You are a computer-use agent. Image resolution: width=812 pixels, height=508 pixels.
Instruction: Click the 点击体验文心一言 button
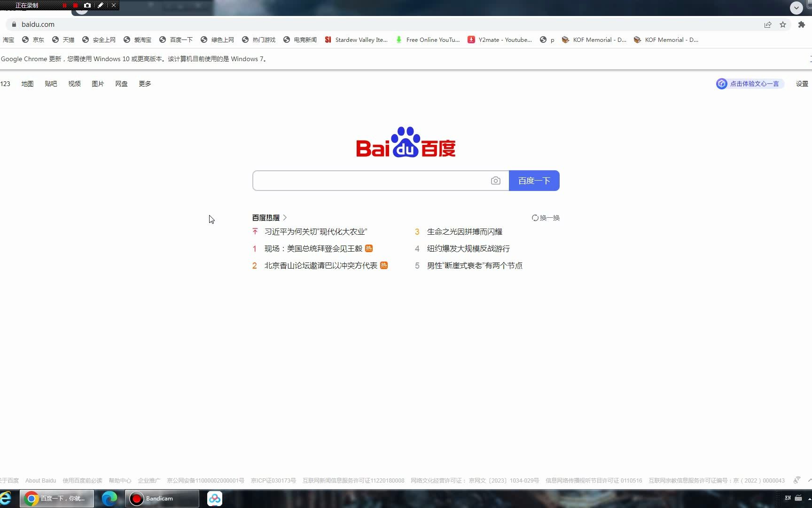(x=750, y=84)
